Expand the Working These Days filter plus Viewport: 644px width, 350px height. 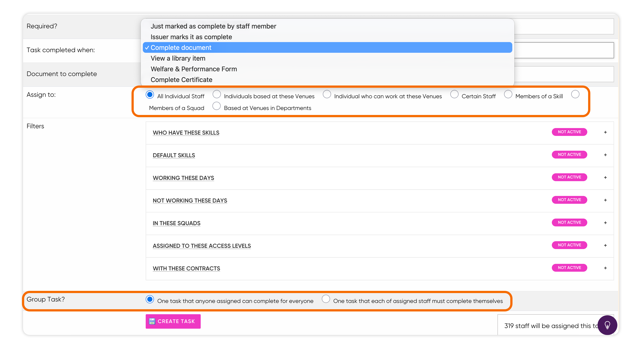click(605, 177)
